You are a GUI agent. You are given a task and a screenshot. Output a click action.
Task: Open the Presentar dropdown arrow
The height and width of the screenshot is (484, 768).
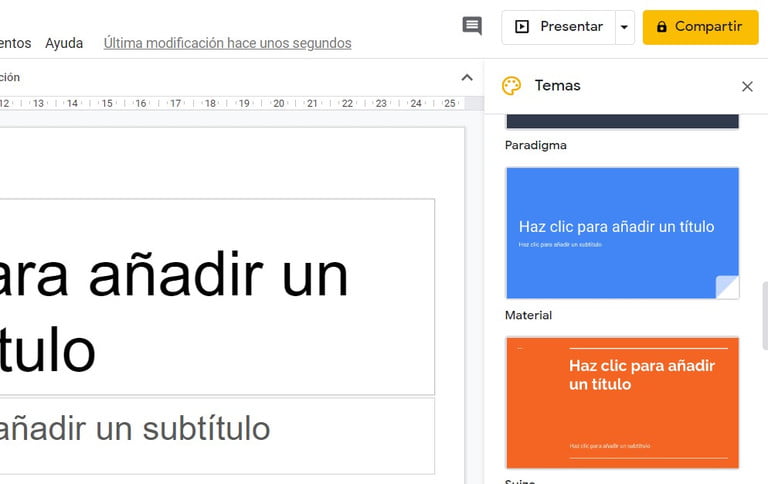[x=624, y=27]
